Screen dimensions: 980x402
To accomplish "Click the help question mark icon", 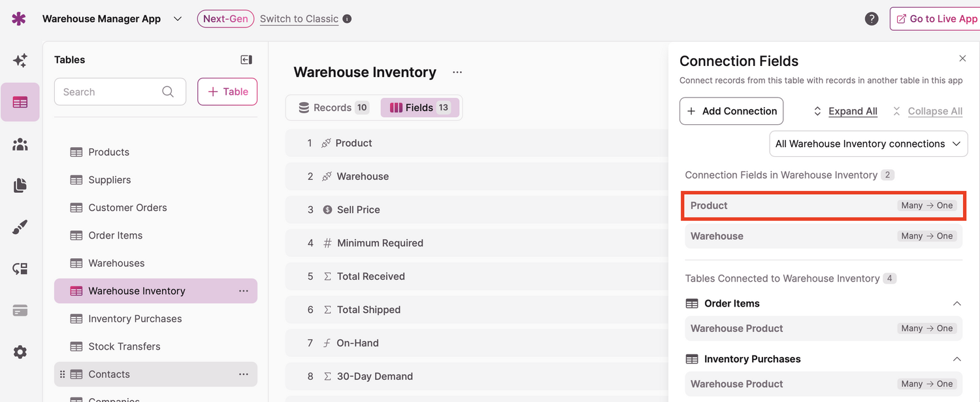I will [x=872, y=19].
